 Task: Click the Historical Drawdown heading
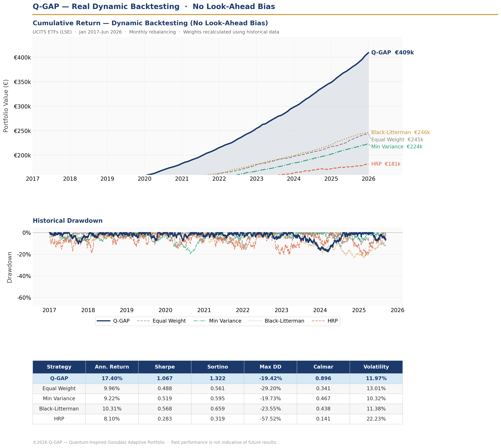click(68, 221)
